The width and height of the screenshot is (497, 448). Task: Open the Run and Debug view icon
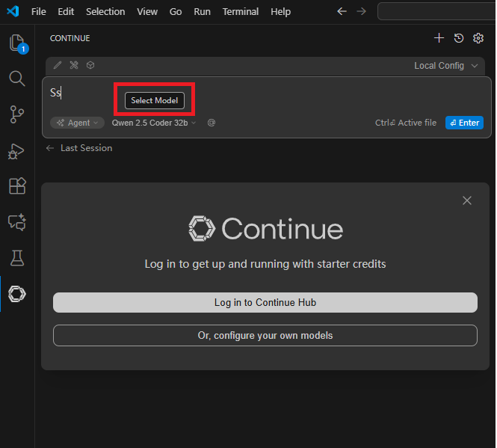[x=16, y=151]
